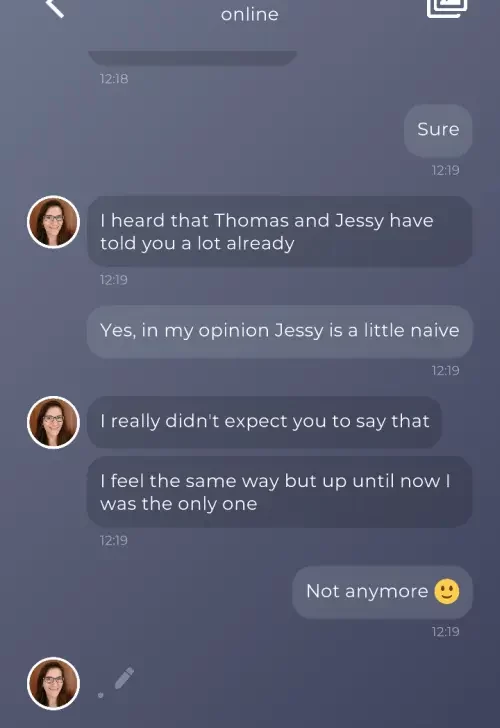Select the 'Sure' message bubble
The height and width of the screenshot is (728, 500).
click(438, 130)
